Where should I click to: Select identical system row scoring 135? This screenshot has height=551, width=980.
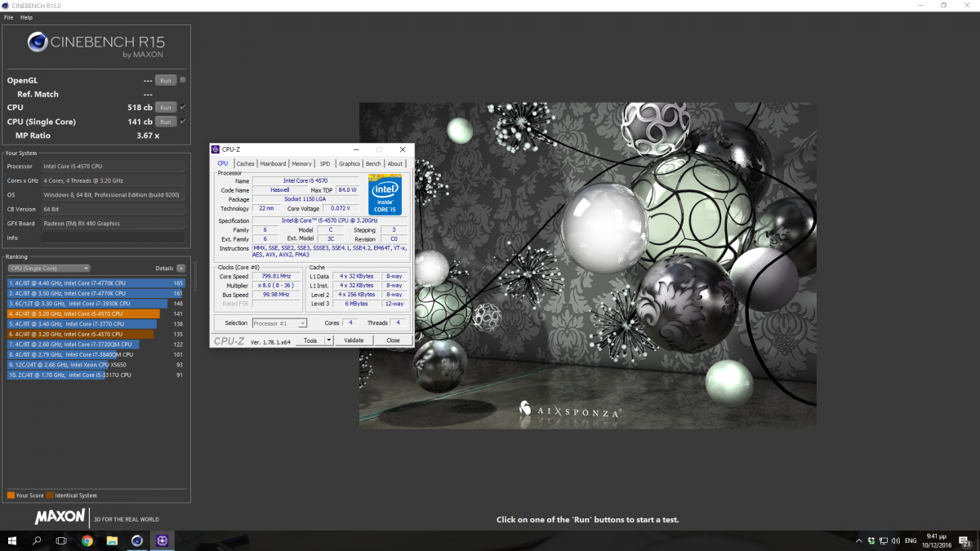coord(96,334)
